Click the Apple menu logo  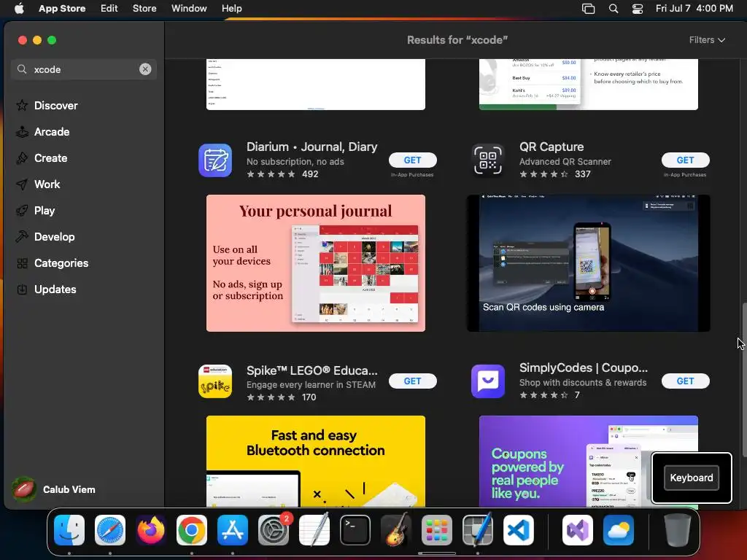[19, 9]
